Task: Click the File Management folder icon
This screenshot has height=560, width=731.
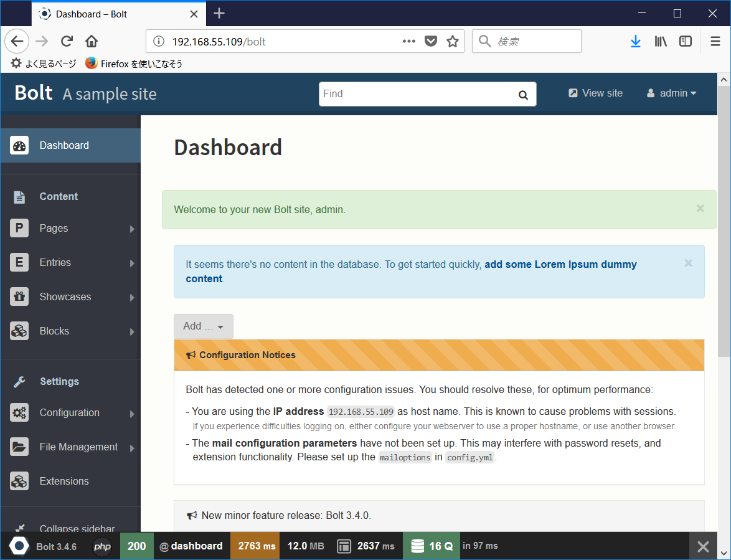Action: (x=19, y=447)
